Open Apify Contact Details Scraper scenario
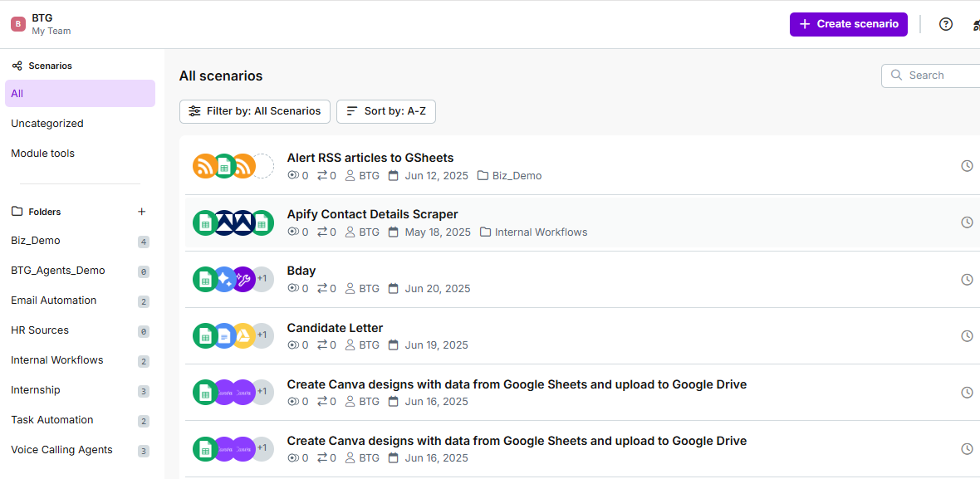 pos(372,214)
